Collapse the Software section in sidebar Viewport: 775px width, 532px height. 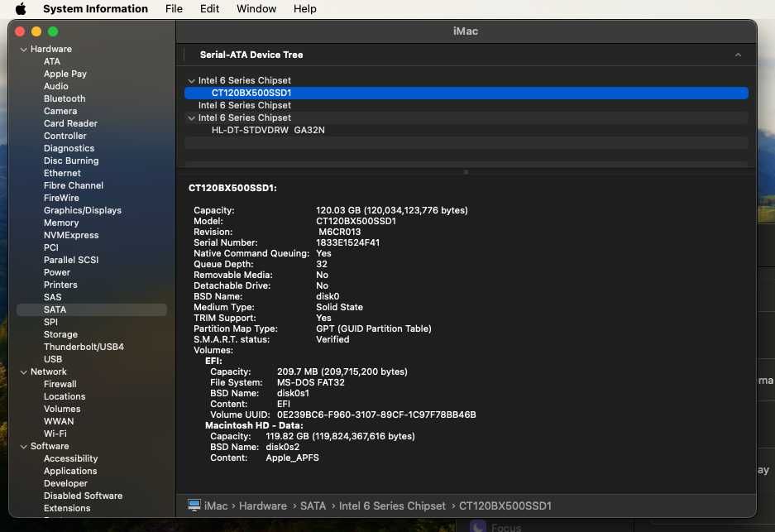point(23,447)
